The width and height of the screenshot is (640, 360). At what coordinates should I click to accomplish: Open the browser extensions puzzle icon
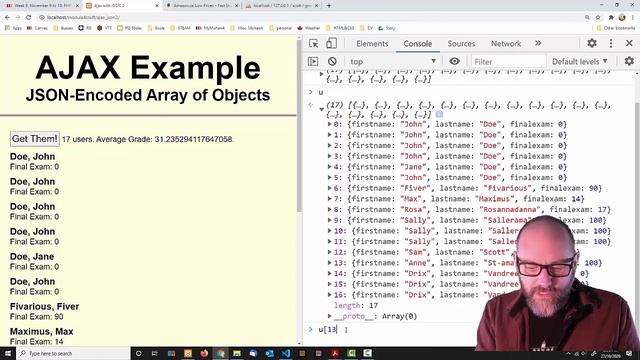click(611, 17)
